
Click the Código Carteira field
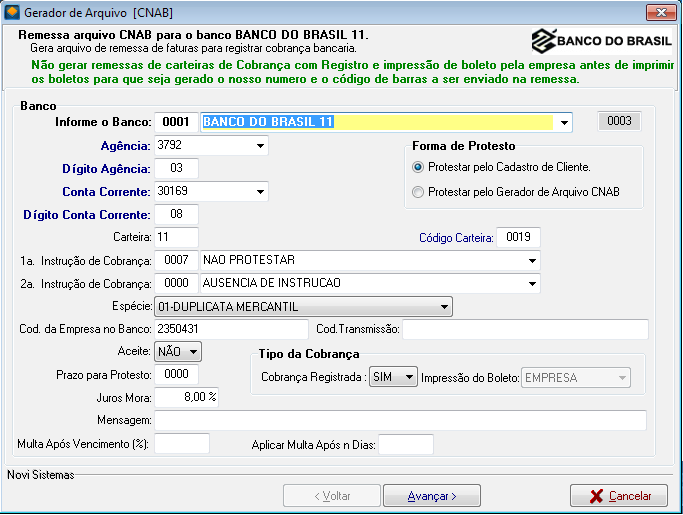(518, 237)
